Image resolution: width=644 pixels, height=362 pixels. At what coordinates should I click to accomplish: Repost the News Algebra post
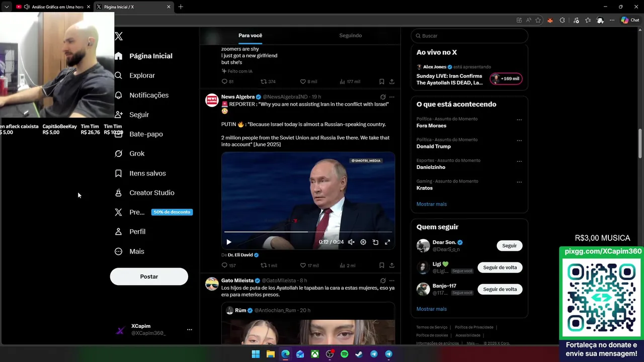[269, 265]
